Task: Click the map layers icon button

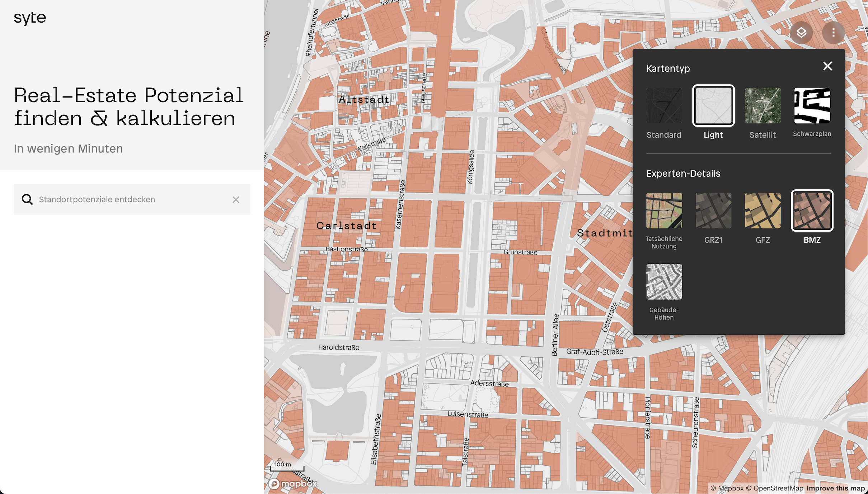Action: pyautogui.click(x=801, y=33)
